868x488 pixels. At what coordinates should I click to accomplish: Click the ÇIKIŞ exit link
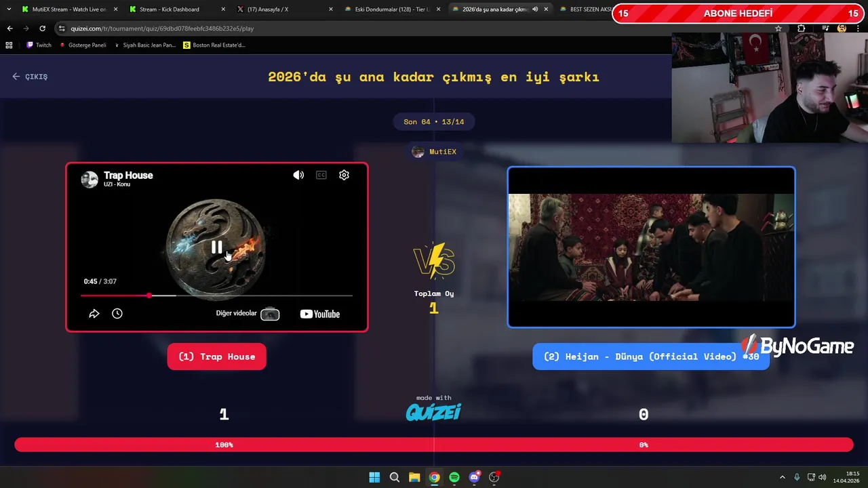30,77
